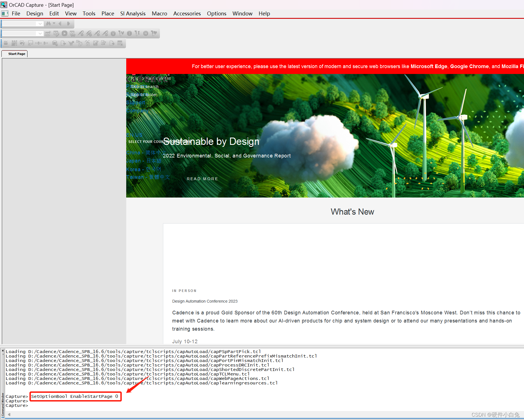Open the SI Analysis menu
Image resolution: width=524 pixels, height=420 pixels.
133,13
